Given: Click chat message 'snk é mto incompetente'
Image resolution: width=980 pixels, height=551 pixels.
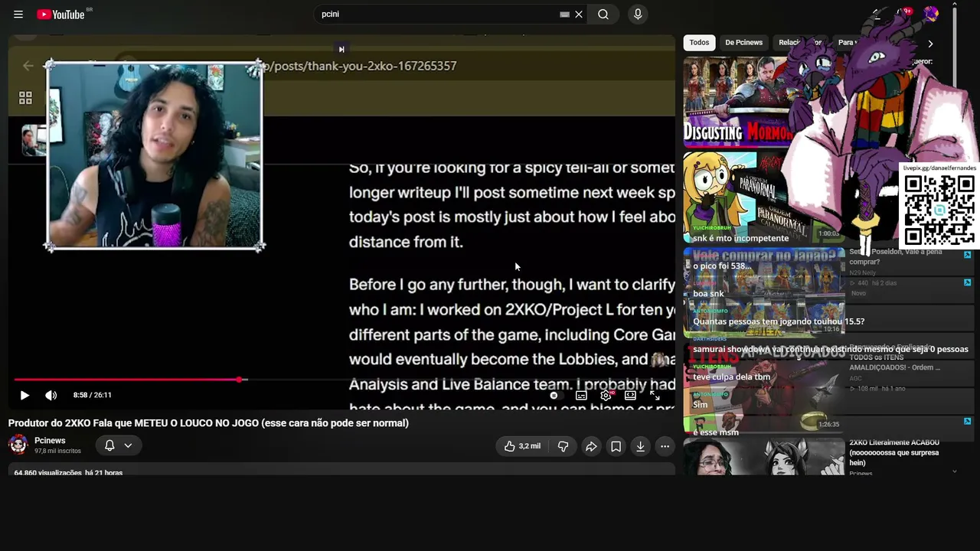Looking at the screenshot, I should click(741, 238).
